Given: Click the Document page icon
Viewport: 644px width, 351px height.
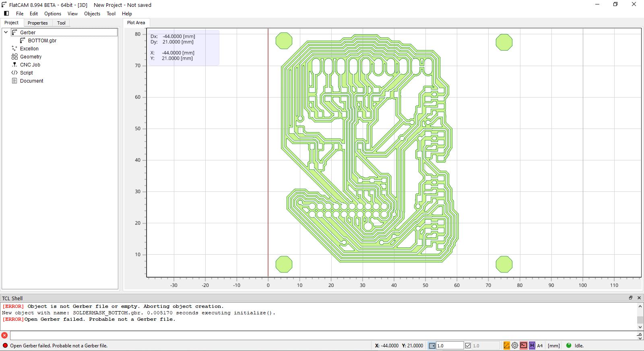Looking at the screenshot, I should click(14, 81).
